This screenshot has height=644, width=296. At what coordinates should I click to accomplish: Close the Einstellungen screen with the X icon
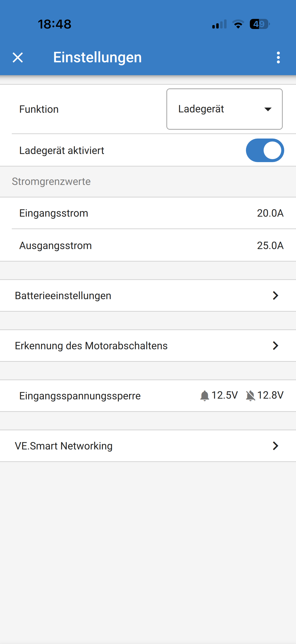tap(18, 57)
